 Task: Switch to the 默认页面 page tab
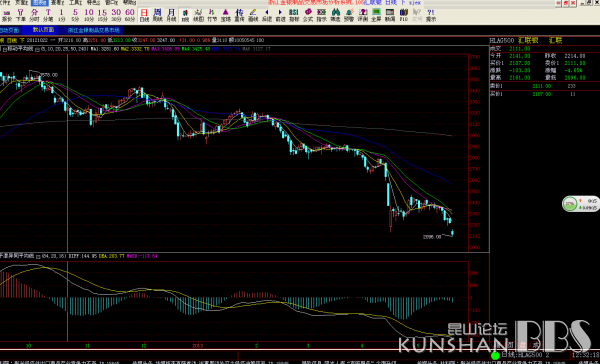click(x=43, y=29)
